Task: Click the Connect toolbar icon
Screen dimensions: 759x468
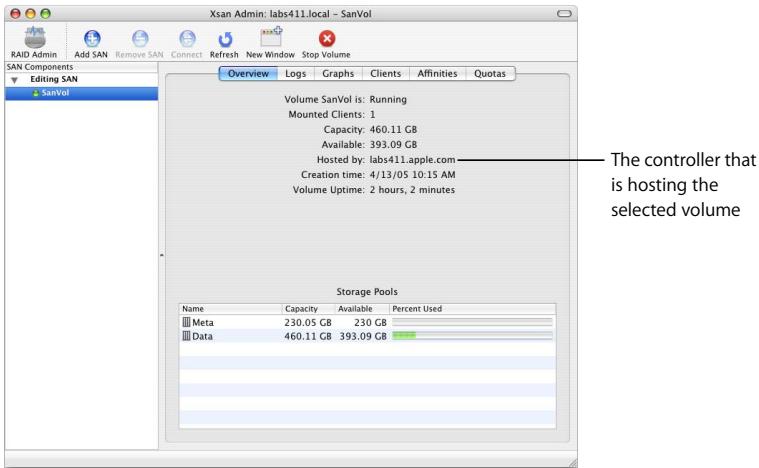Action: [x=187, y=38]
